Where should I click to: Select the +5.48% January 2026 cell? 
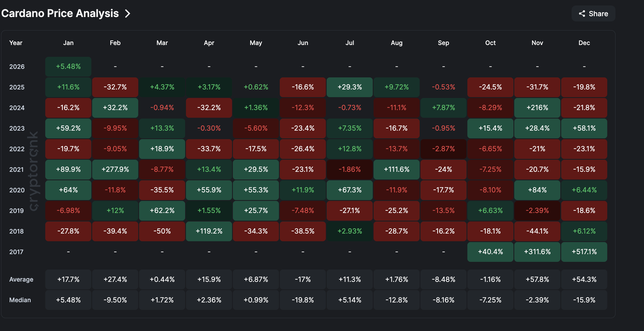pos(68,66)
